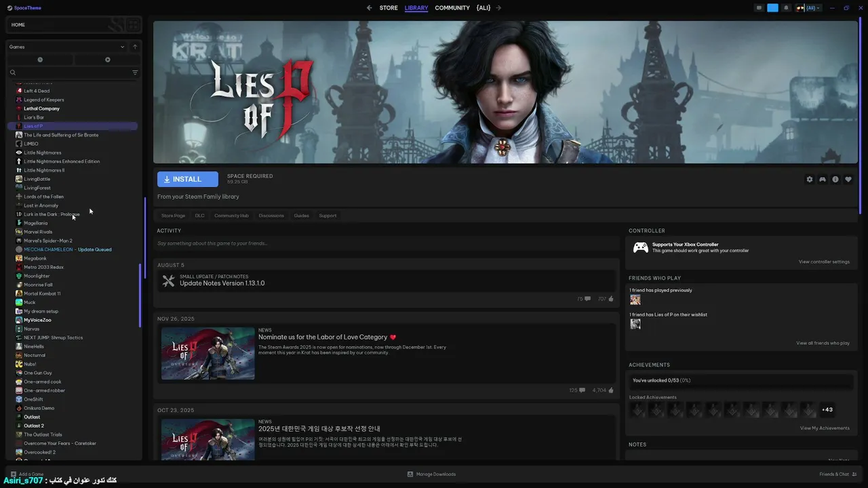Open the STORE tab
The height and width of the screenshot is (488, 868).
point(389,8)
